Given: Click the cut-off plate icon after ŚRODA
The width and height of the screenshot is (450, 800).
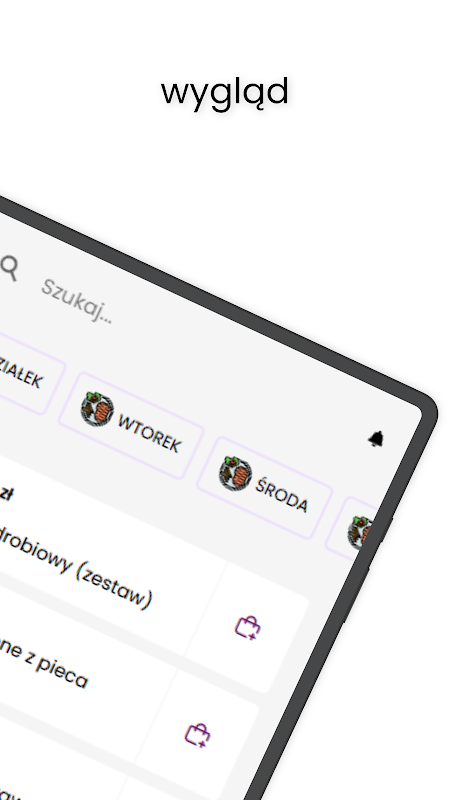Looking at the screenshot, I should 361,533.
